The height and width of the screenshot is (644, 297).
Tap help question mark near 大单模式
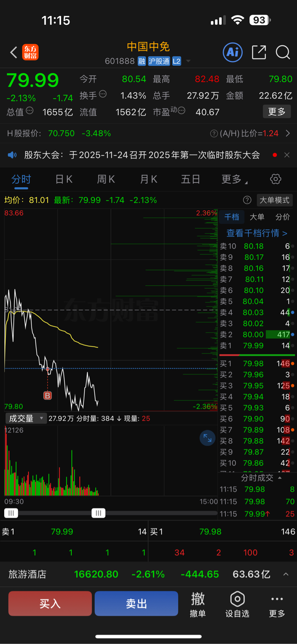247,200
